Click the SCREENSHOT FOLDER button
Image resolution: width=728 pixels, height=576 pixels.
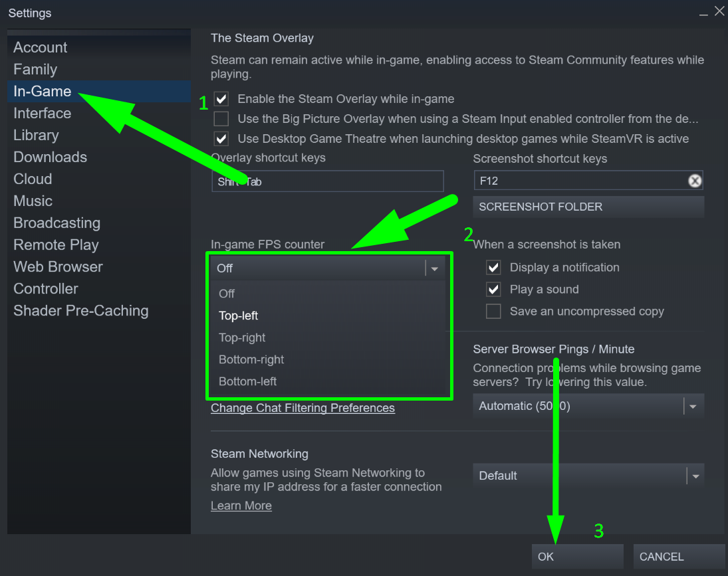(588, 207)
